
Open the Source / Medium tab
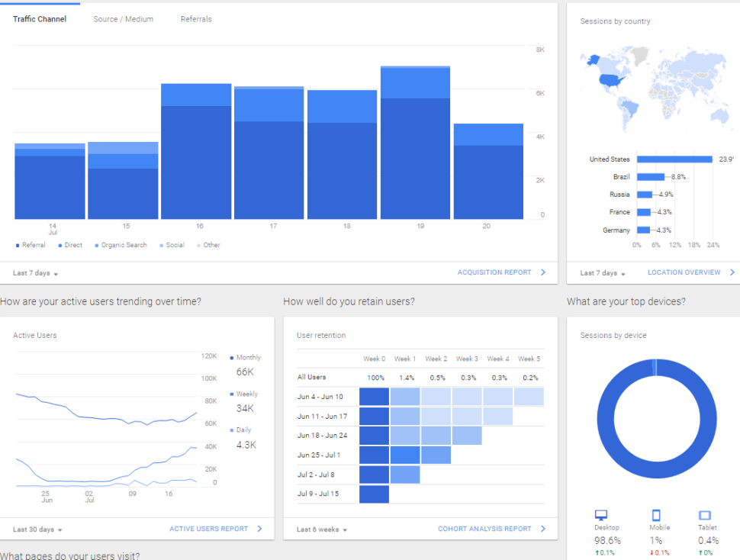(123, 19)
